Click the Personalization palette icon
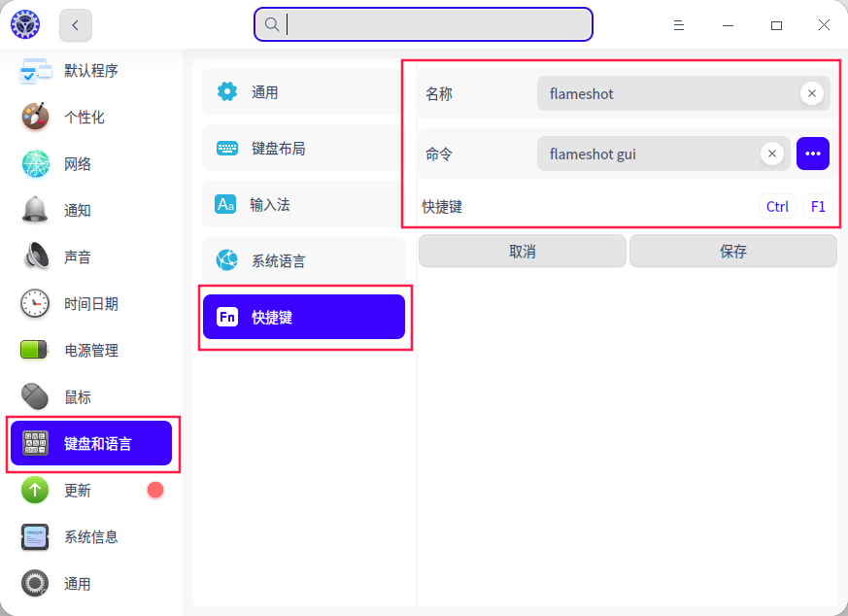The width and height of the screenshot is (848, 616). [x=35, y=117]
